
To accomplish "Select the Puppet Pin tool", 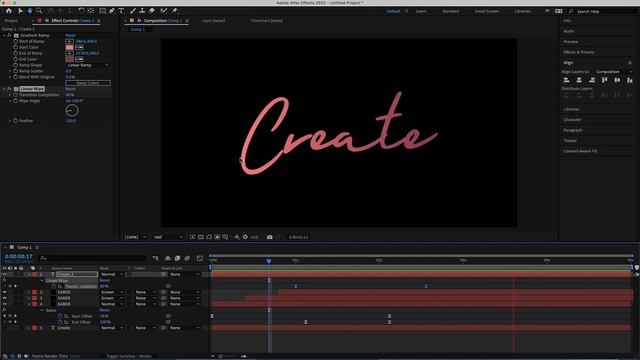I will 175,11.
